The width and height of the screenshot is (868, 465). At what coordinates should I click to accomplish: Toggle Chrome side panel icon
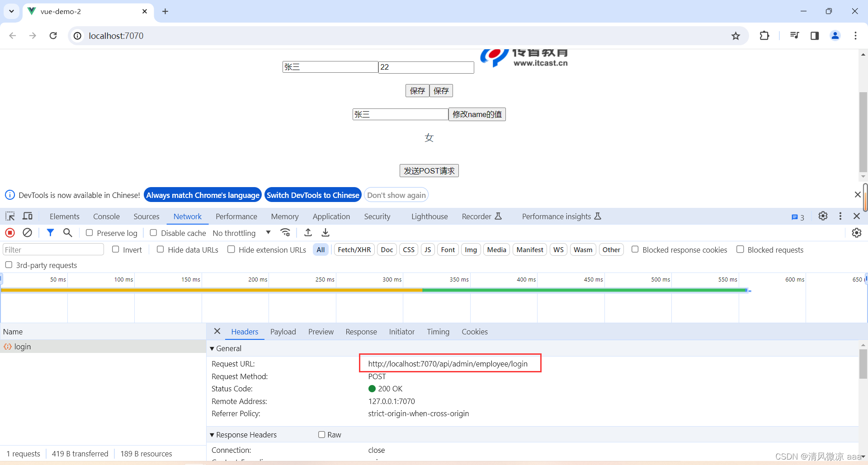[815, 36]
